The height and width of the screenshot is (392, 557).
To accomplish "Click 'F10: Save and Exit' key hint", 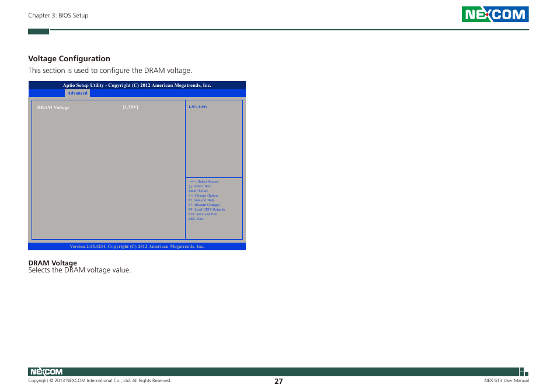I will 203,214.
